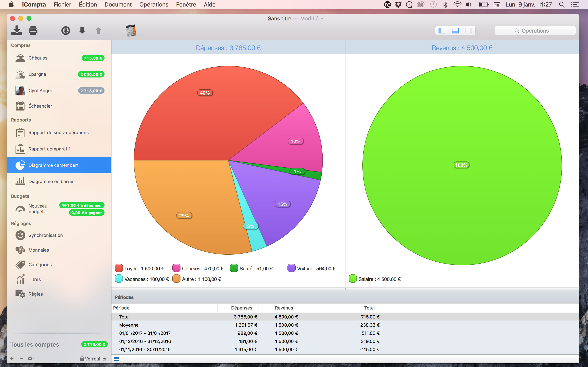Click the up arrow toolbar icon
588x367 pixels.
98,31
